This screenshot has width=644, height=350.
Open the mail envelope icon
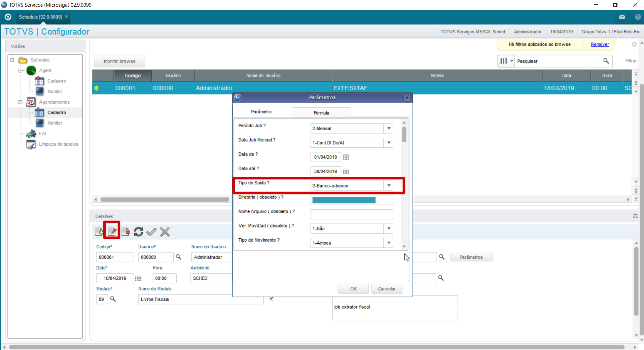[622, 17]
